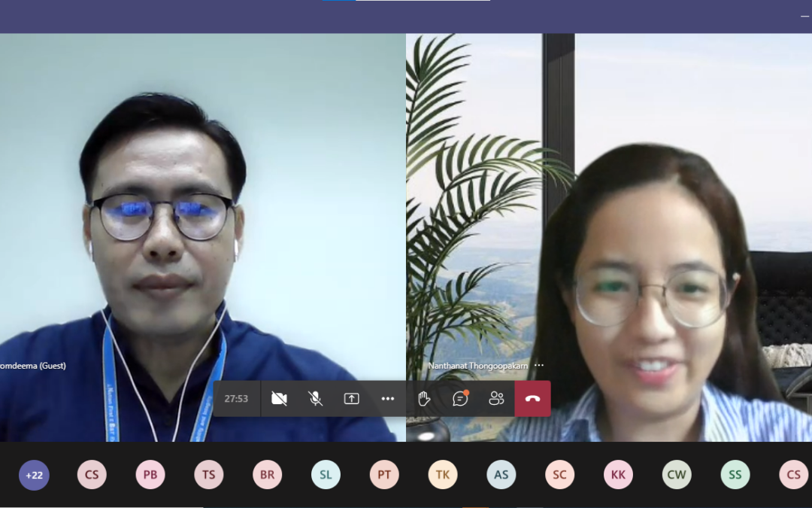Click the Nanthanat Thongoopakarn name label
812x508 pixels.
click(478, 367)
